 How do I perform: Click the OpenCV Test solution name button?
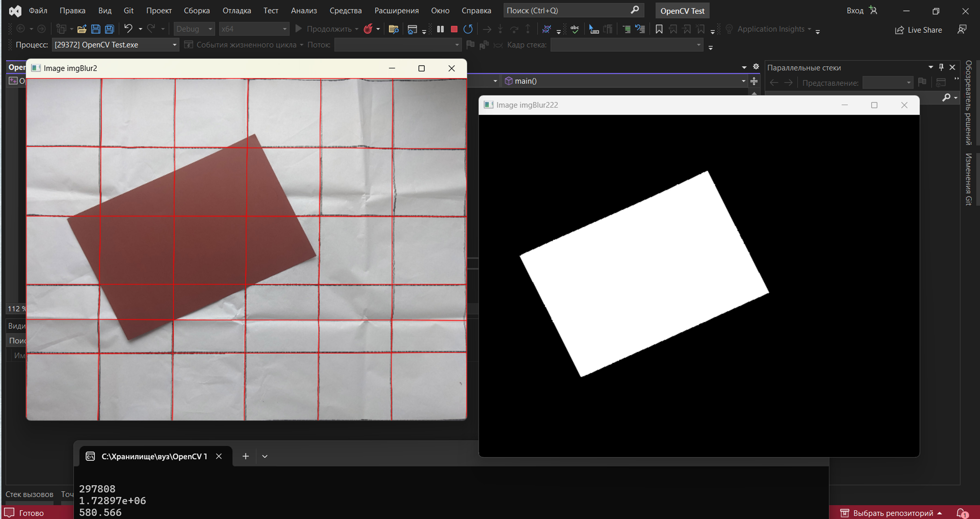(682, 11)
